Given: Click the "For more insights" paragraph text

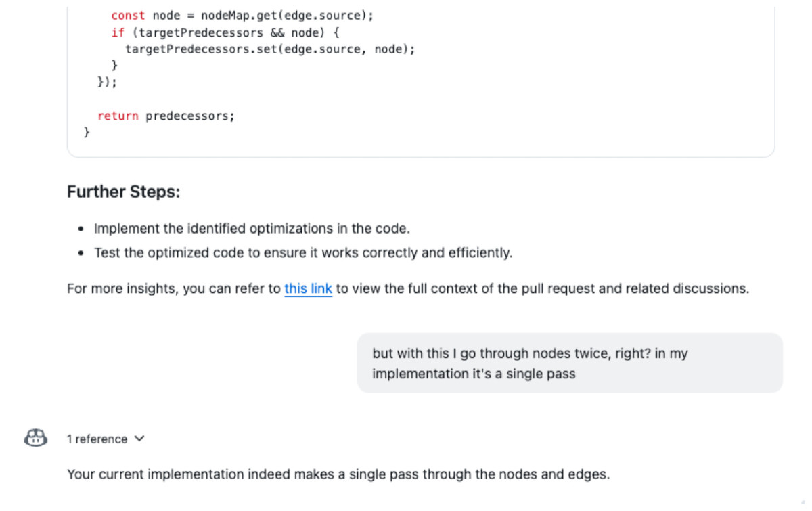Looking at the screenshot, I should (408, 289).
